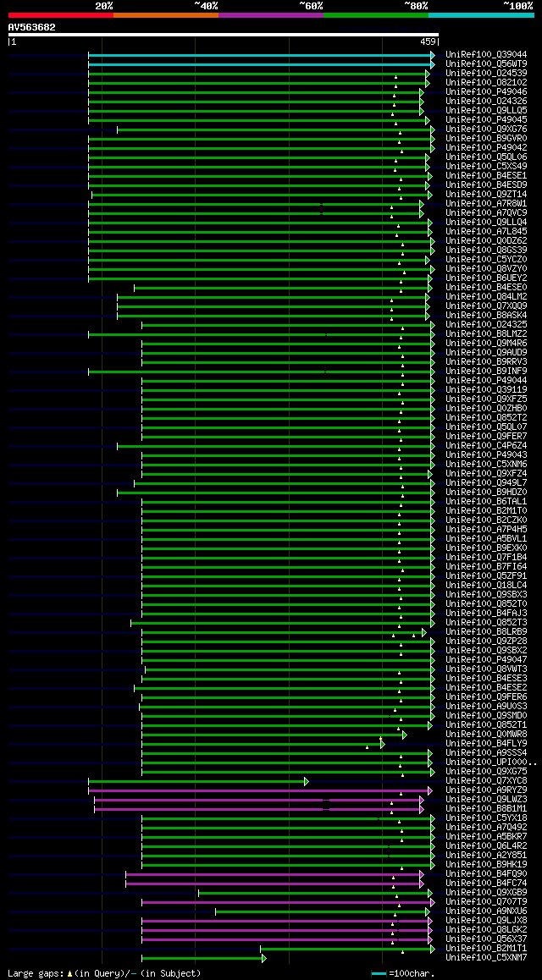This screenshot has width=542, height=980.
Task: Click the white query sequence bar under AV563682
Action: (224, 35)
